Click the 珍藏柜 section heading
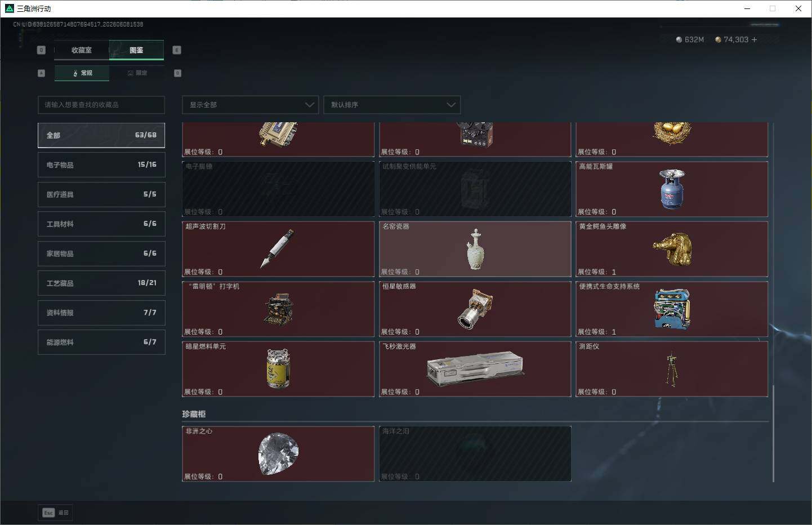Image resolution: width=812 pixels, height=525 pixels. [194, 414]
